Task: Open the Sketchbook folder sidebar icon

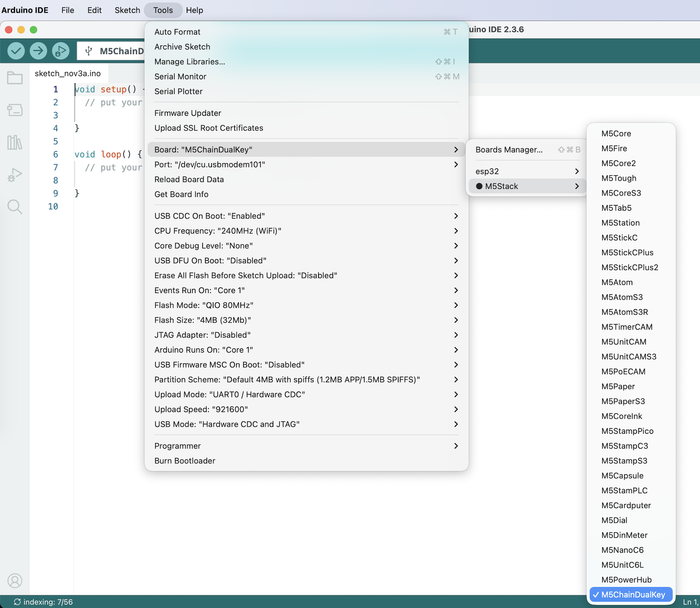Action: [x=15, y=78]
